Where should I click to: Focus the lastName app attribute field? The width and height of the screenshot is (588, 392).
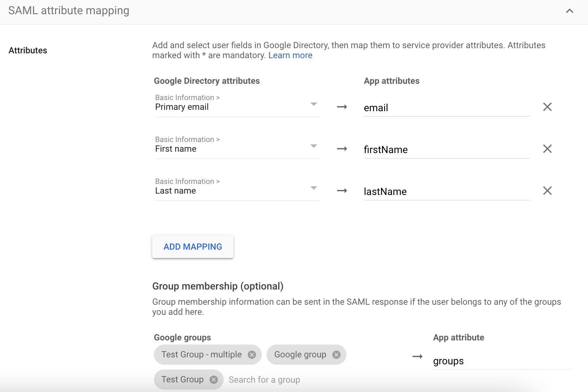click(446, 192)
